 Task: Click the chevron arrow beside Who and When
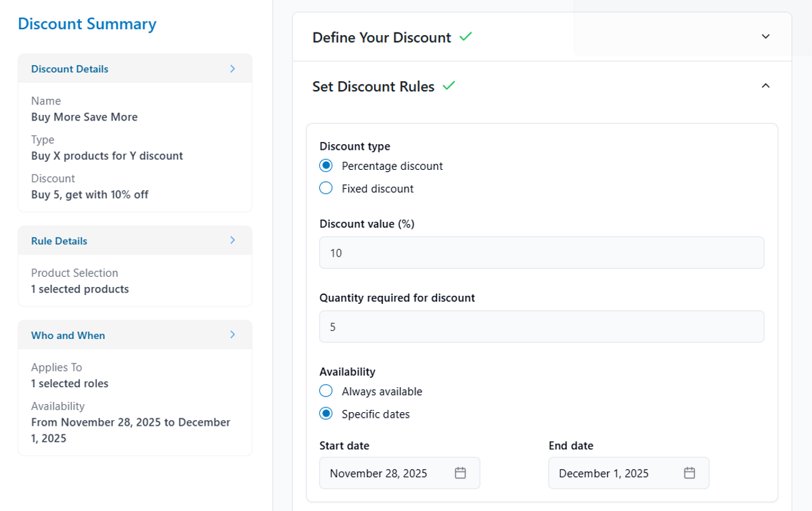(232, 335)
